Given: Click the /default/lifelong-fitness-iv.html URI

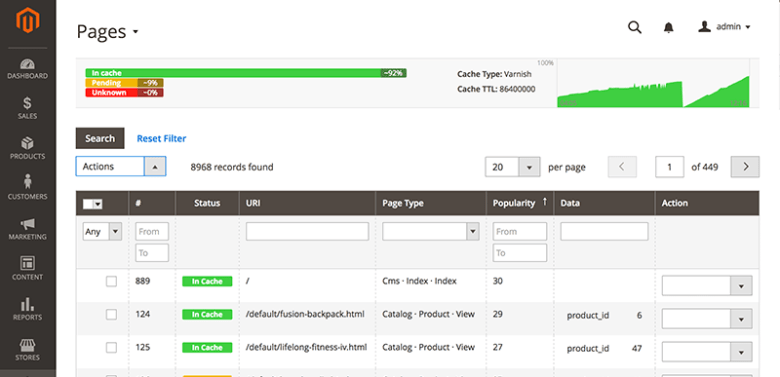Looking at the screenshot, I should coord(306,347).
